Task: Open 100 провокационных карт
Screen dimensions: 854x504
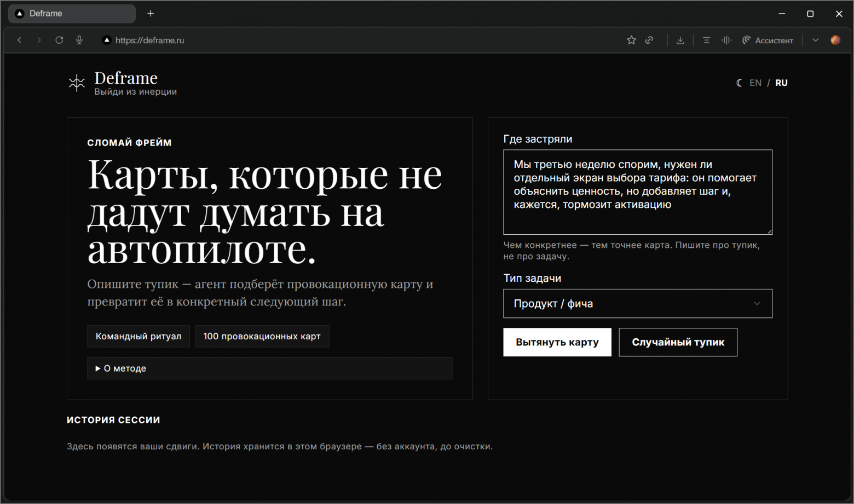Action: coord(262,336)
